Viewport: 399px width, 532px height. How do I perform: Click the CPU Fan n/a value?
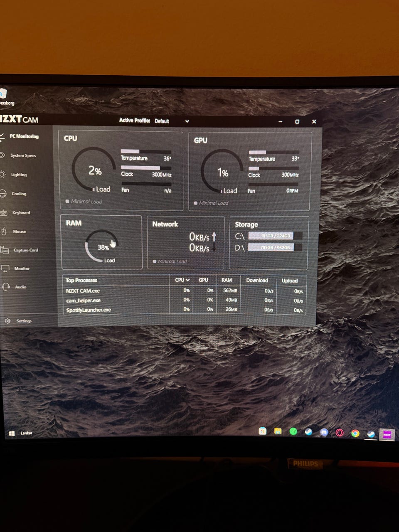point(168,190)
